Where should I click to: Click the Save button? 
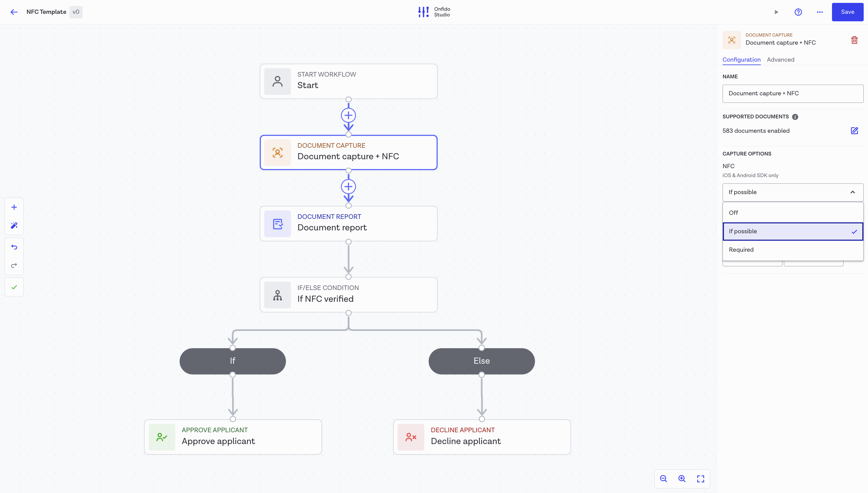click(847, 12)
